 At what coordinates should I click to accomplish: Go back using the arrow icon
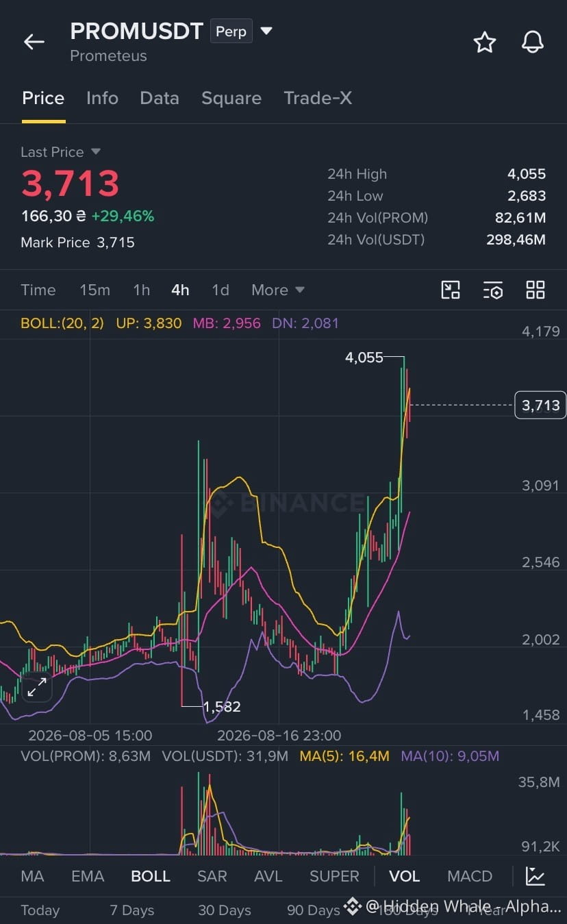coord(34,42)
